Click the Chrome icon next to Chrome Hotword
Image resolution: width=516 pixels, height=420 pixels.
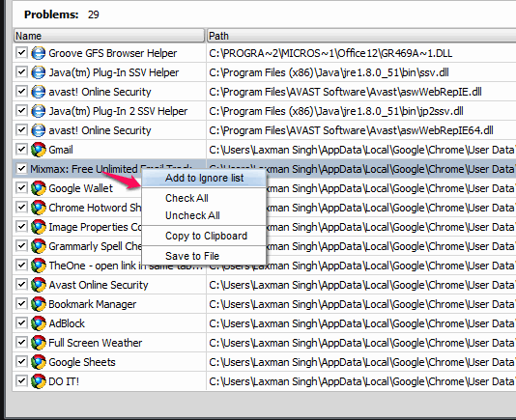coord(39,208)
